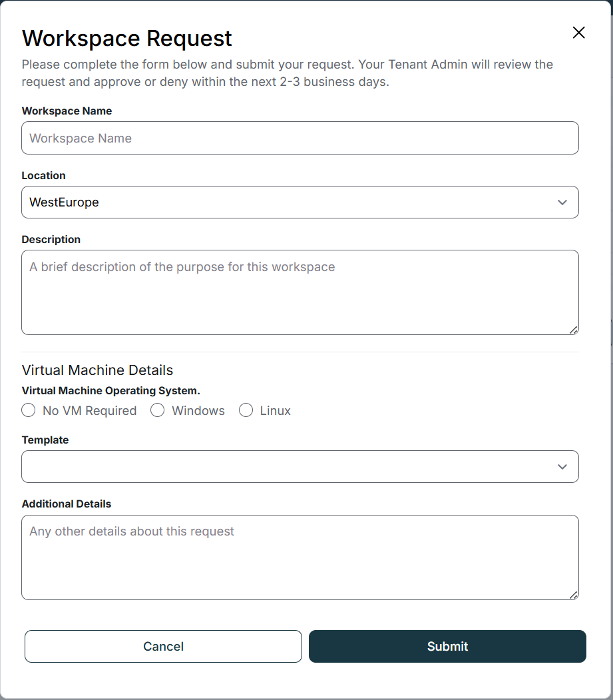Open the Location dropdown showing WestEurope
Screen dimensions: 613x700
pyautogui.click(x=300, y=202)
